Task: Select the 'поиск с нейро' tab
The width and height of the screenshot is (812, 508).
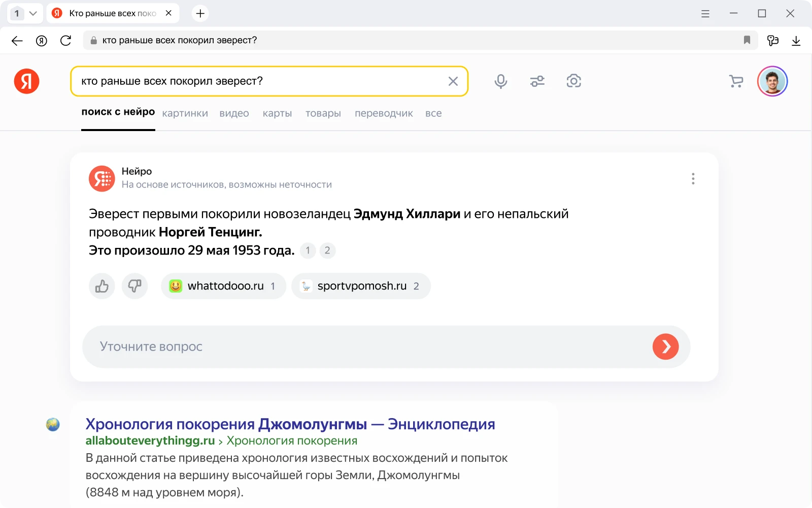Action: (x=118, y=112)
